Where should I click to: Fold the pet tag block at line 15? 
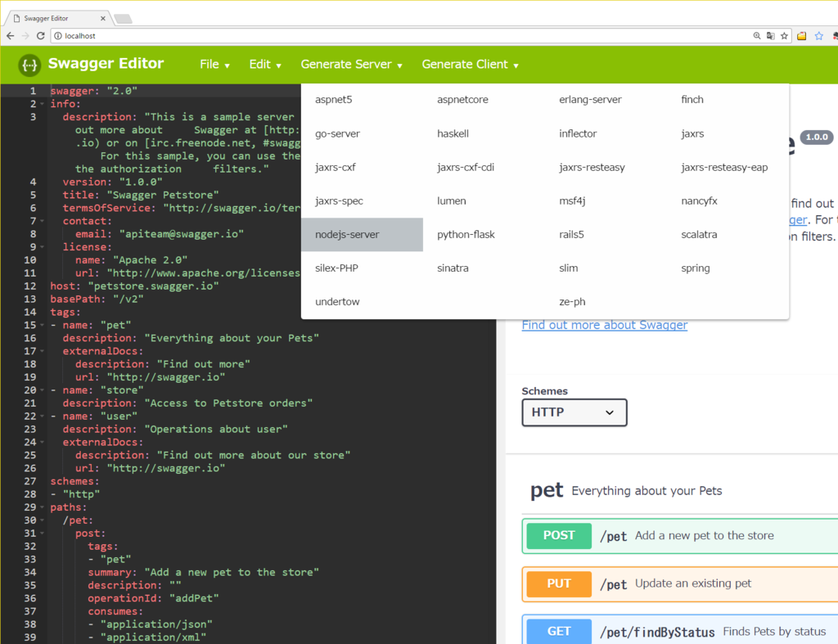(43, 325)
